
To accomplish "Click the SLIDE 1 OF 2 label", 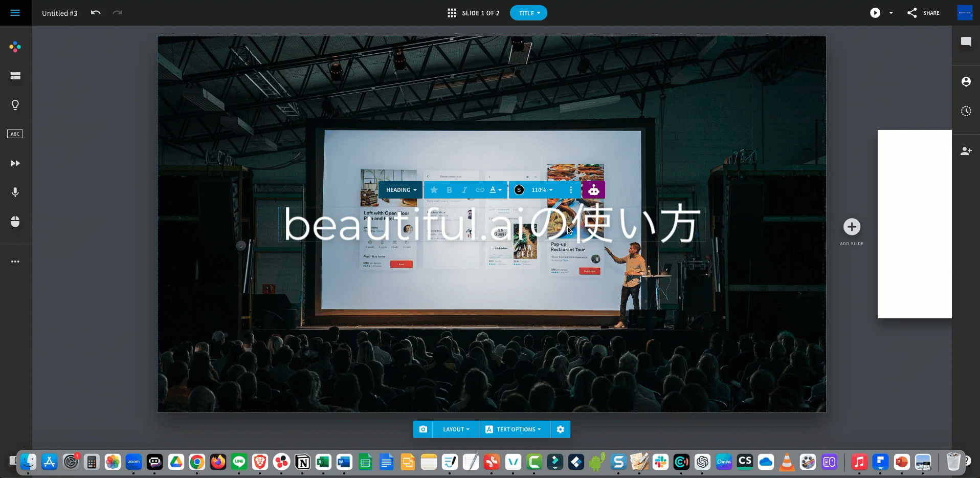I will tap(480, 13).
